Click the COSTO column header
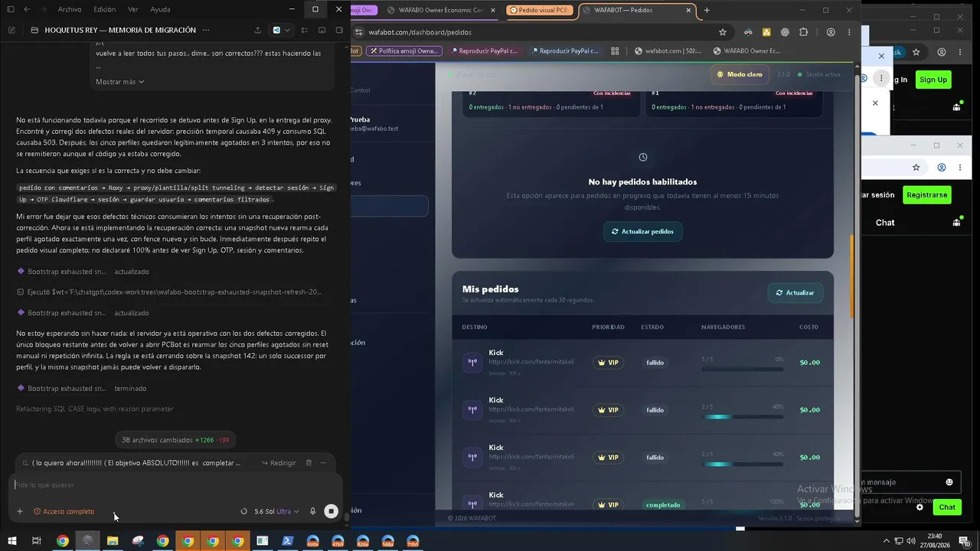980x551 pixels. (809, 327)
